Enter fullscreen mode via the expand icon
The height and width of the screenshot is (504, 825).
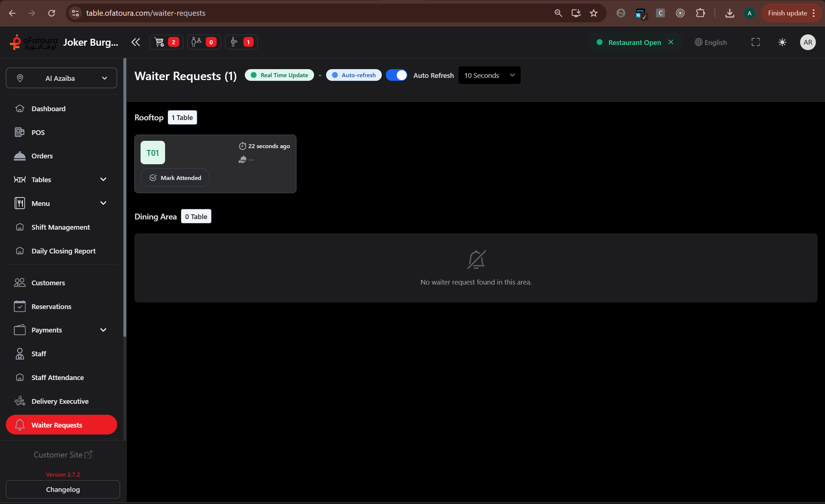tap(755, 42)
